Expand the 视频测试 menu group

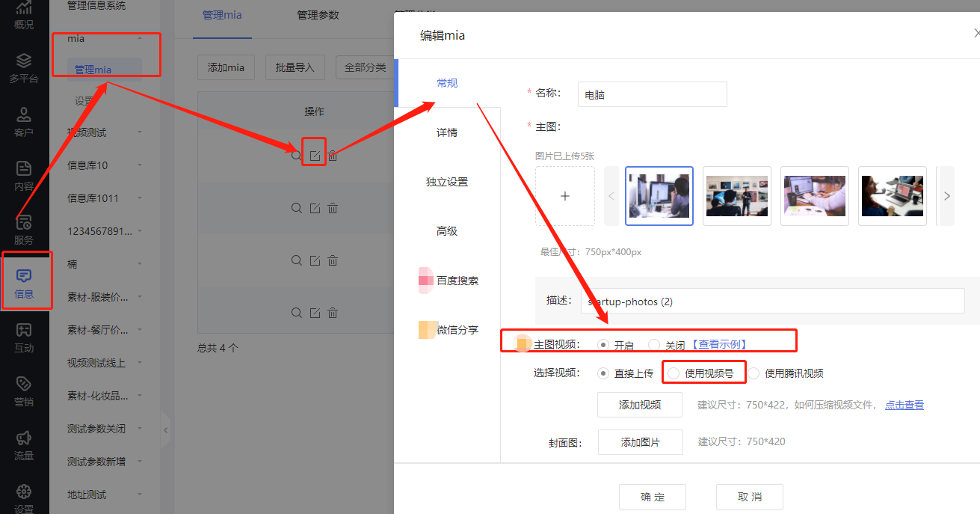[140, 132]
